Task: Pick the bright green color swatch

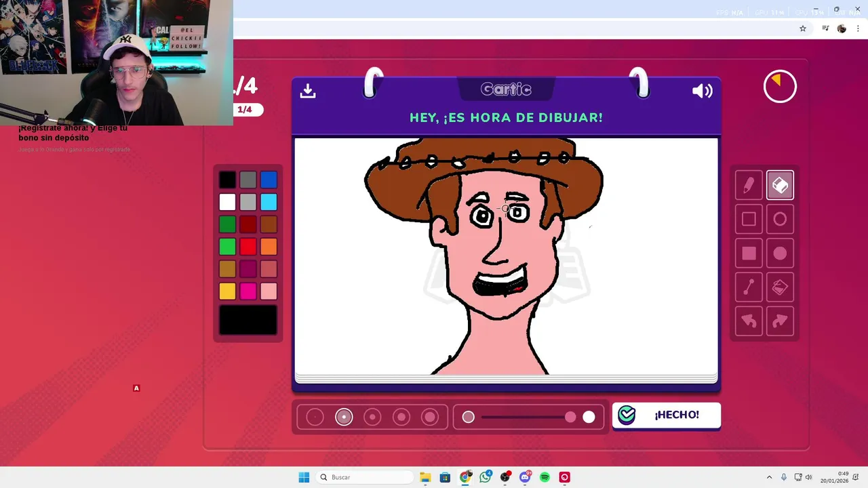Action: 227,247
